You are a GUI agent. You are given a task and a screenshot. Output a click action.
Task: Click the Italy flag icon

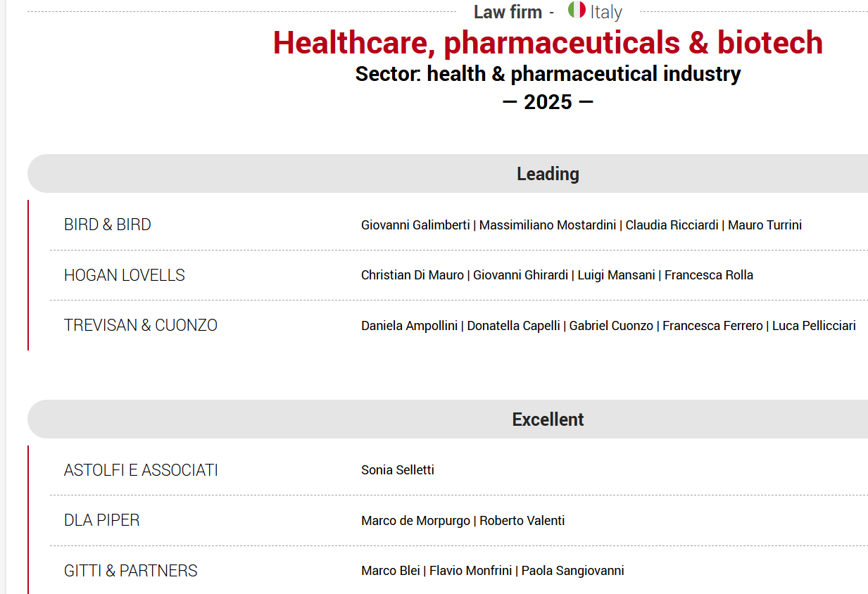coord(577,10)
